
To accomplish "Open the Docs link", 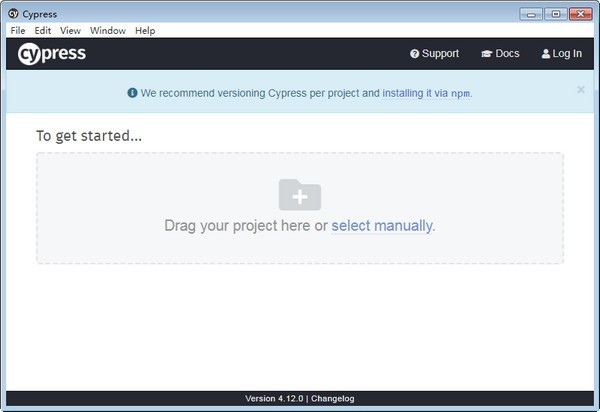I will [x=507, y=54].
